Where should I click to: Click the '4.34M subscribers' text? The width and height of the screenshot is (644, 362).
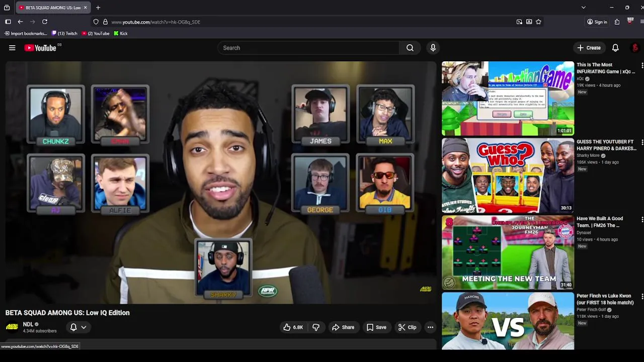tap(40, 331)
